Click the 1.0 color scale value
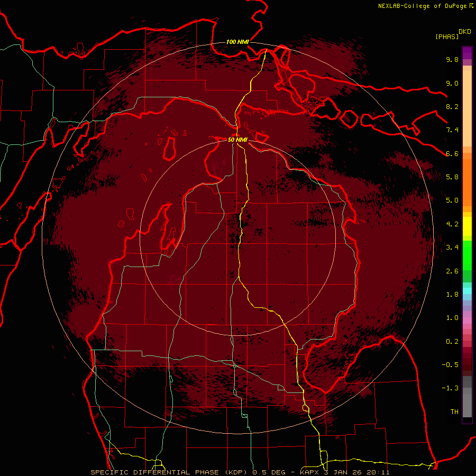 [x=452, y=317]
